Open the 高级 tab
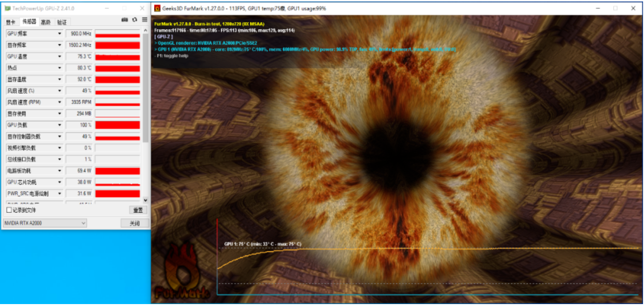Screen dimensions: 644x306 pyautogui.click(x=46, y=22)
